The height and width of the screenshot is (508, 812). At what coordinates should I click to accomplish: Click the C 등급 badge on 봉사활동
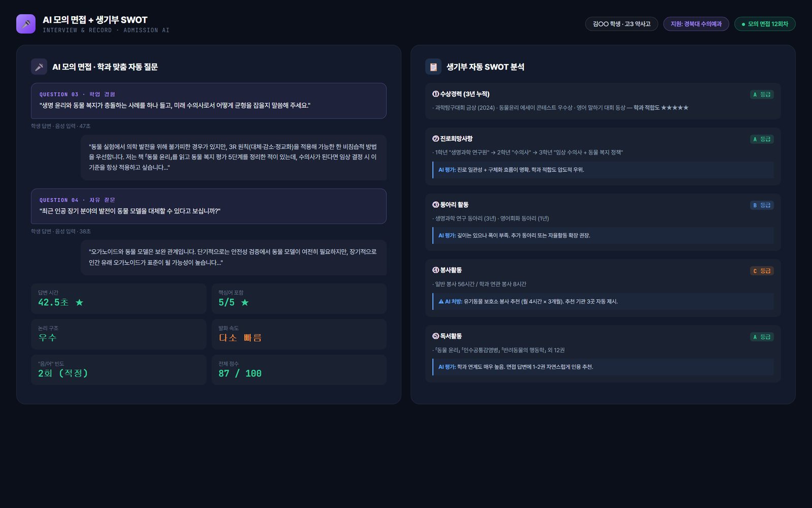pos(762,271)
